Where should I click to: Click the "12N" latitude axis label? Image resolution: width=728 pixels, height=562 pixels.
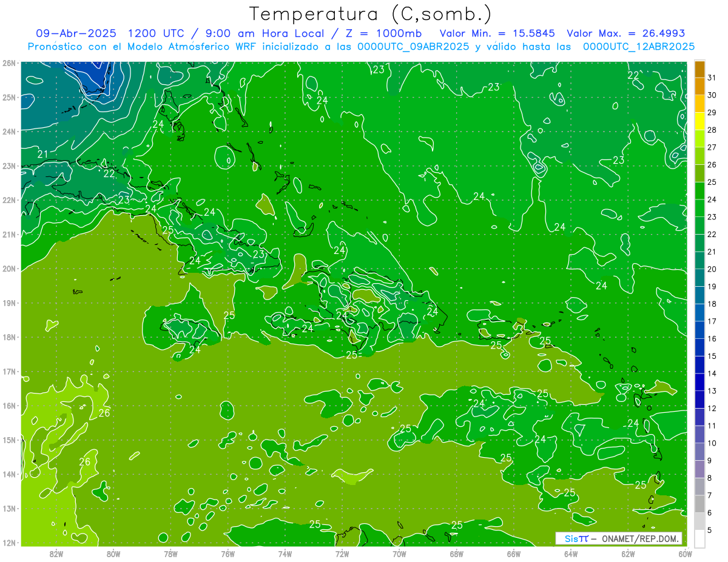coord(8,543)
